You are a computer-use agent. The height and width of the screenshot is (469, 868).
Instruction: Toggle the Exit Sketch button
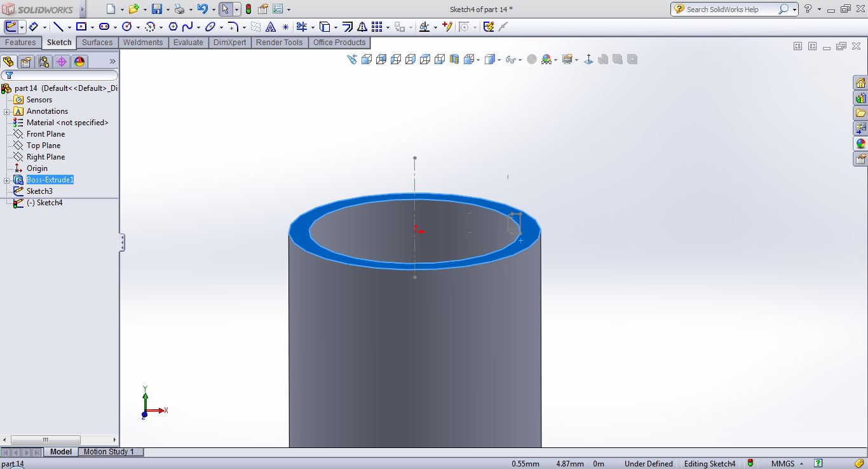(x=11, y=27)
